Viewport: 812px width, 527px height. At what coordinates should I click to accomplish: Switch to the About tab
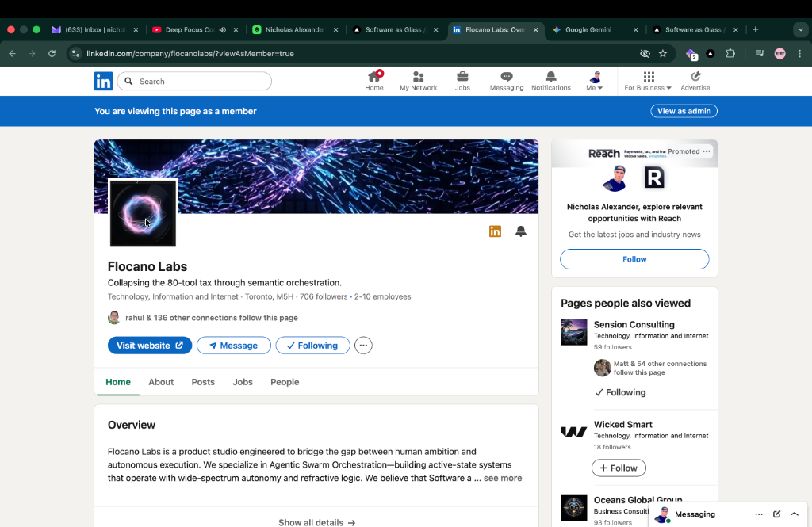161,382
